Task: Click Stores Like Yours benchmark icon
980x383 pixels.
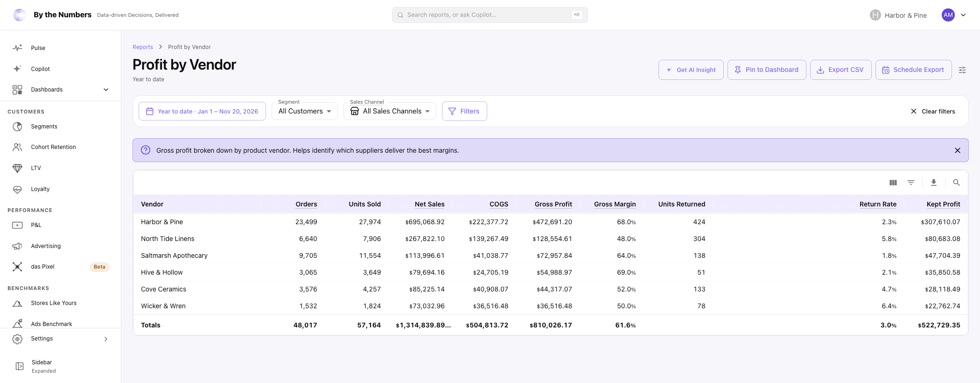Action: tap(17, 303)
